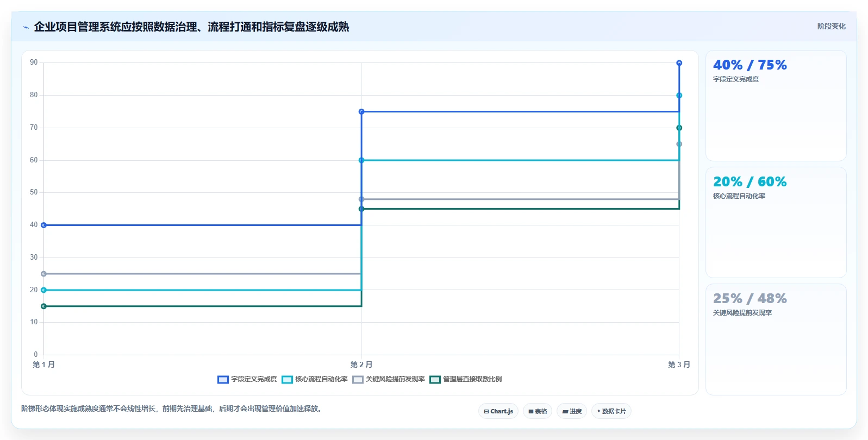Toggle the 管理层直接取数比例 legend swatch

[x=435, y=380]
